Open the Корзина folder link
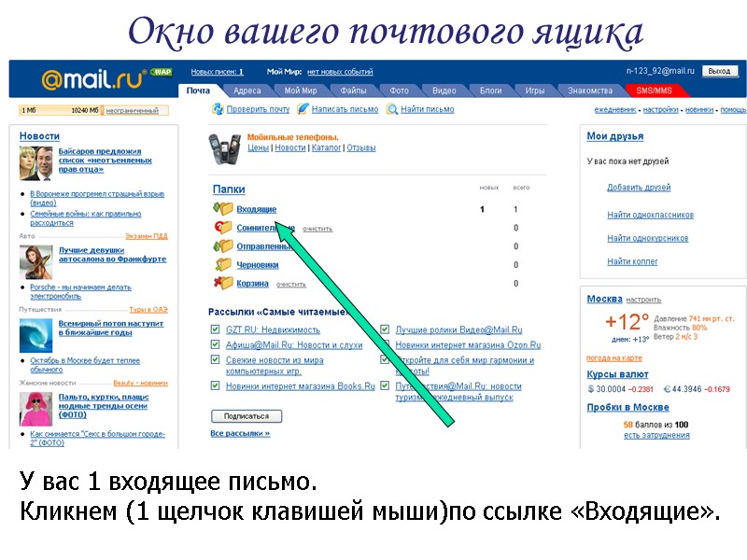 pos(252,284)
